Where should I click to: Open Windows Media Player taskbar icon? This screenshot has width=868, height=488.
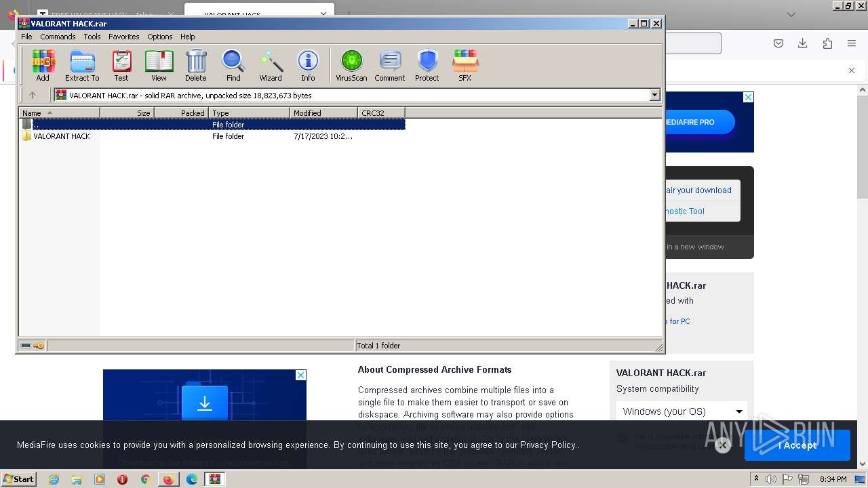[x=100, y=479]
